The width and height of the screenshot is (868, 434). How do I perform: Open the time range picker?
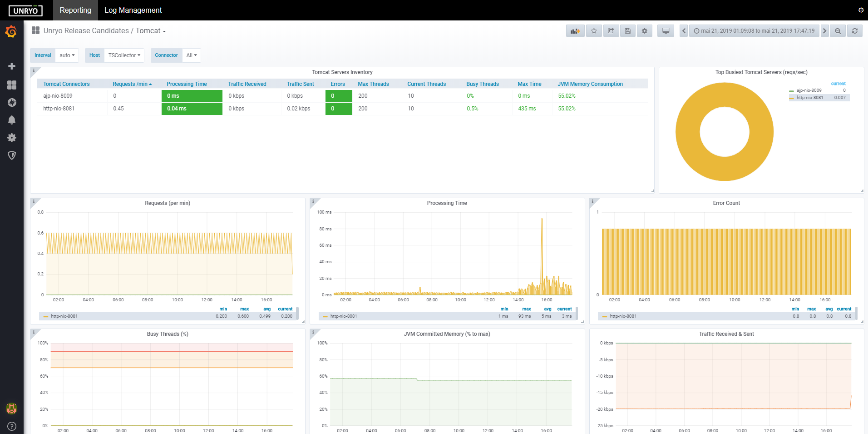(754, 31)
